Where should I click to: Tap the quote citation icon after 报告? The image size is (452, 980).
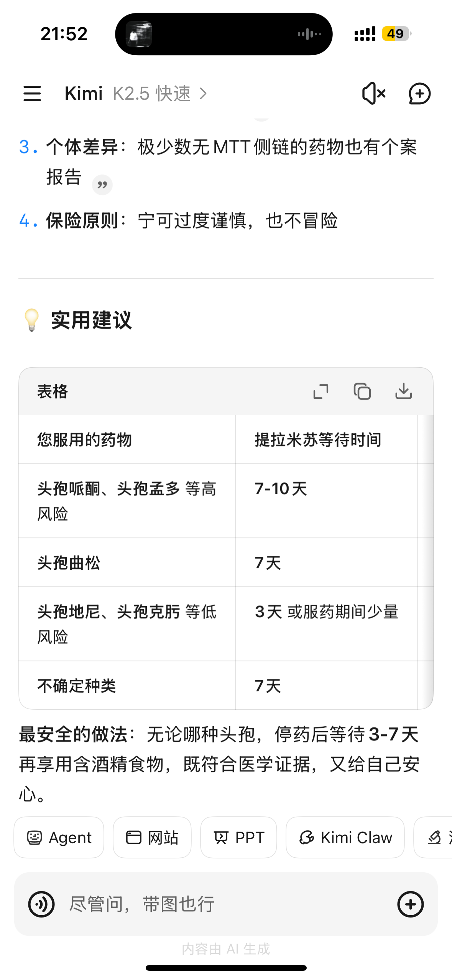coord(102,185)
